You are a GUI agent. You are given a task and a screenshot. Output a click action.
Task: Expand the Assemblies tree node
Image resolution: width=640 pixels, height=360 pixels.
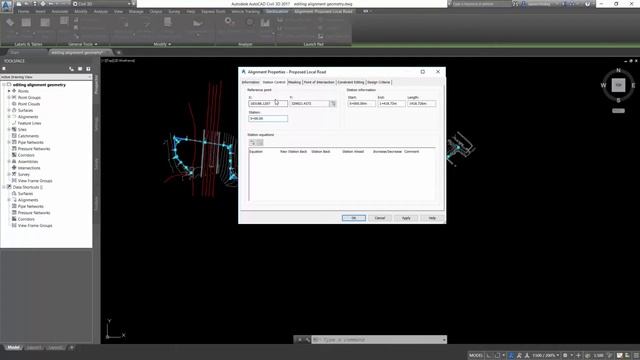pos(9,162)
